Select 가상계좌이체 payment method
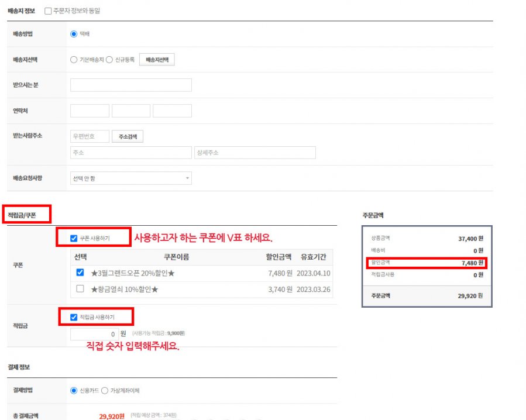Image resolution: width=526 pixels, height=420 pixels. point(105,391)
